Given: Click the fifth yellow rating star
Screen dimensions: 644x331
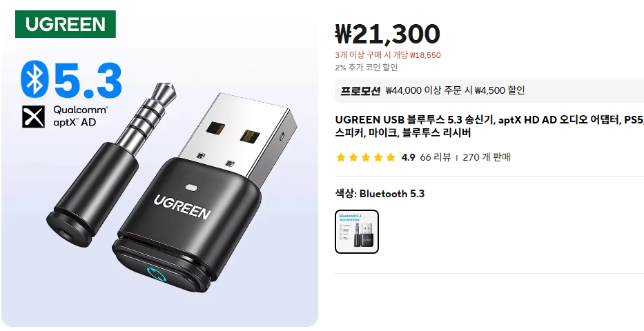Looking at the screenshot, I should [391, 157].
